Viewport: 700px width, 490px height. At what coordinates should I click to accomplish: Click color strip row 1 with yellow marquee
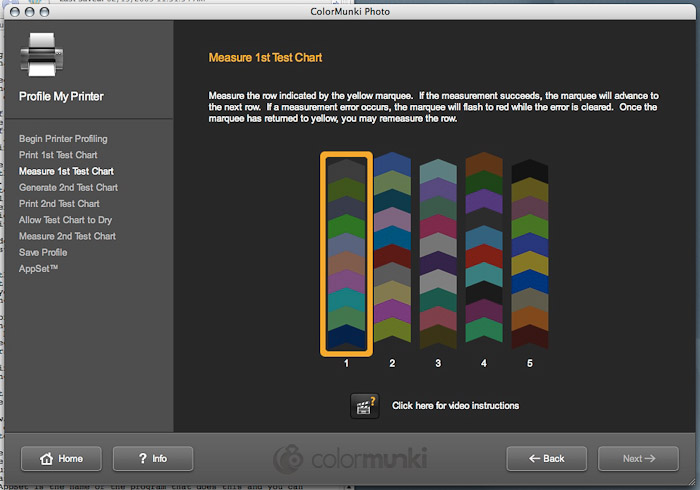pyautogui.click(x=346, y=254)
